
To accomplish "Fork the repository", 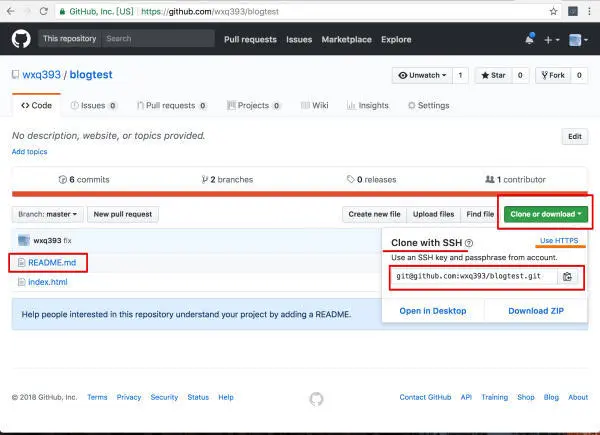I will coord(553,75).
